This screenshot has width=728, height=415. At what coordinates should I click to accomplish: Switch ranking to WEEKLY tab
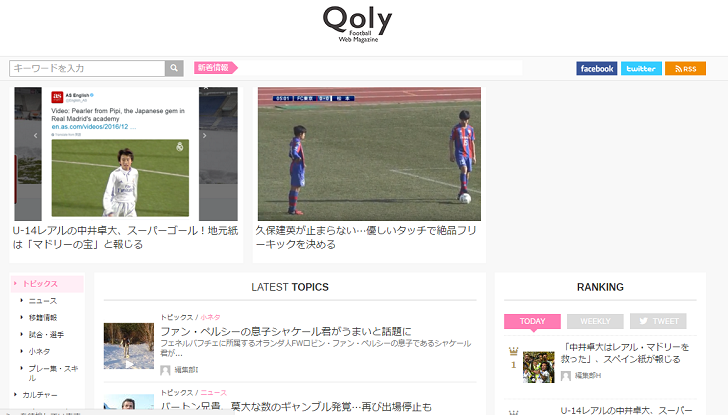tap(595, 321)
